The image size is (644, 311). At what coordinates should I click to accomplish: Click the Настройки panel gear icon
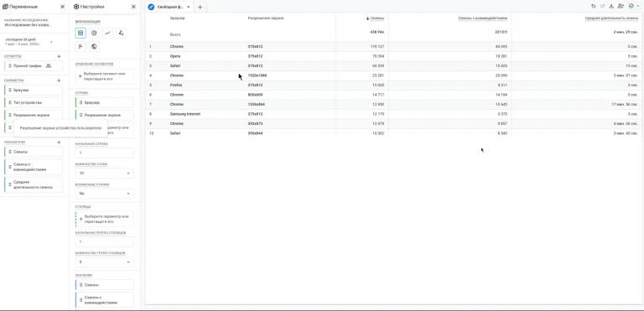(76, 7)
